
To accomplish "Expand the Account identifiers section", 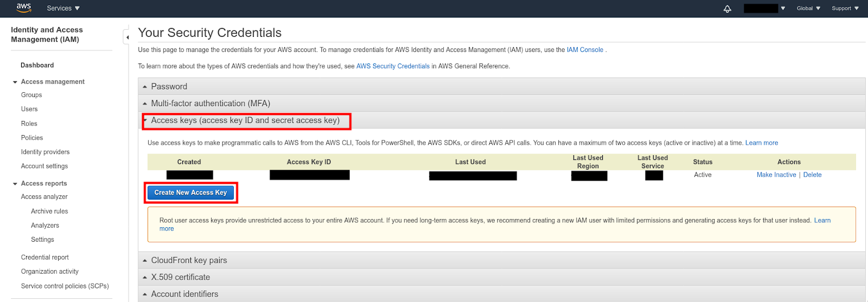I will 501,294.
